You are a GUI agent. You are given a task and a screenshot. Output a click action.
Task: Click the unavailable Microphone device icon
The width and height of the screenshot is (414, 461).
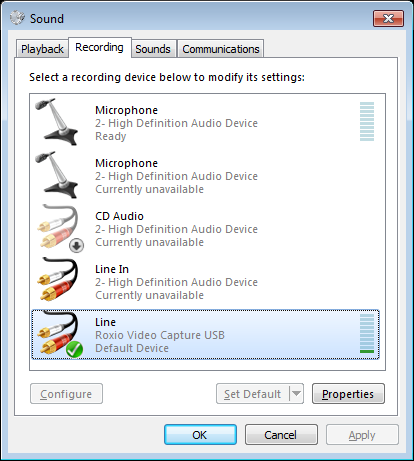57,175
